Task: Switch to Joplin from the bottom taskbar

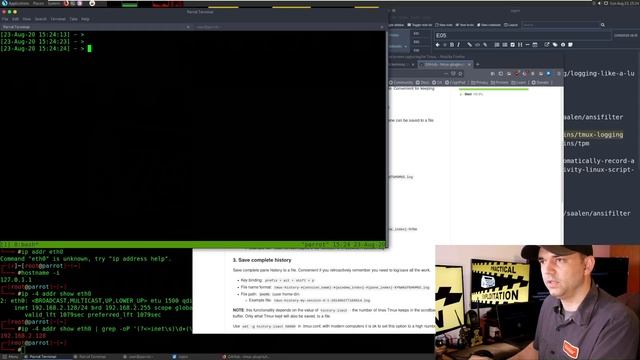Action: point(180,357)
